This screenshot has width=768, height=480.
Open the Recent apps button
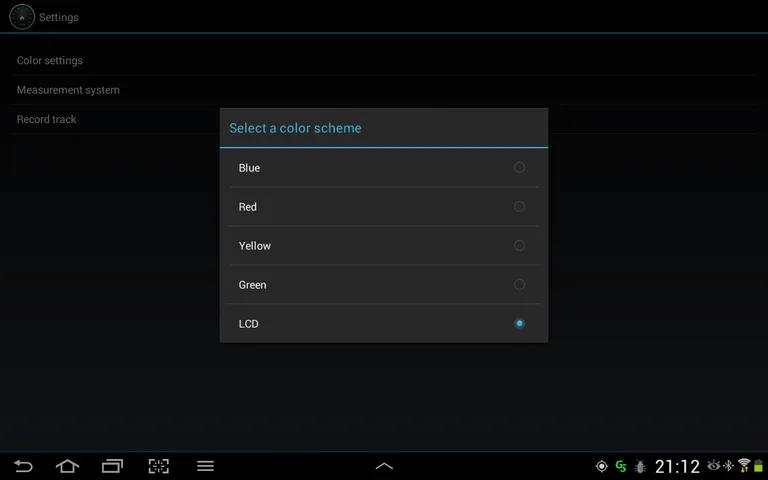point(112,466)
